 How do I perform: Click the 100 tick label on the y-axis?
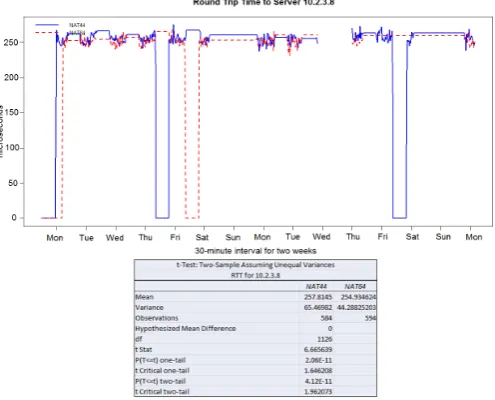tap(11, 148)
